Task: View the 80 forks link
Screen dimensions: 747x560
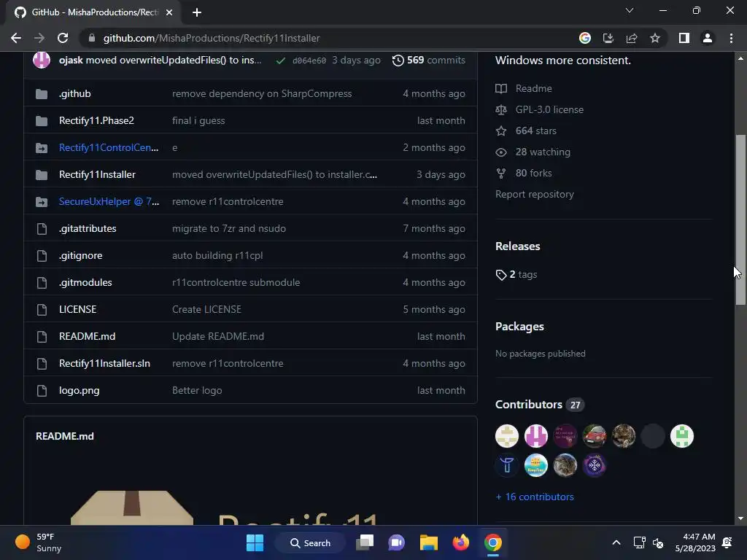Action: (524, 174)
